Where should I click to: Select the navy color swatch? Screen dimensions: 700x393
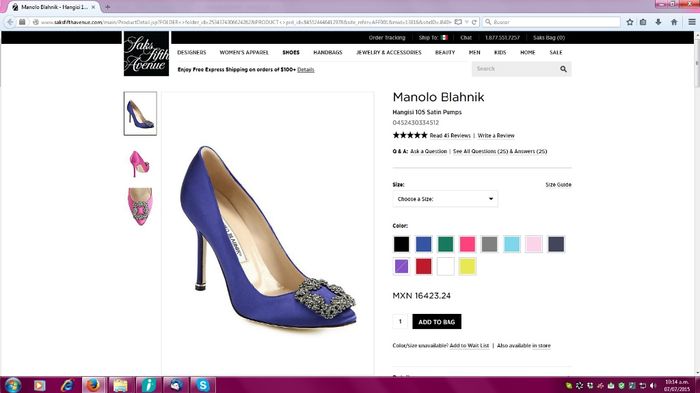pos(556,244)
